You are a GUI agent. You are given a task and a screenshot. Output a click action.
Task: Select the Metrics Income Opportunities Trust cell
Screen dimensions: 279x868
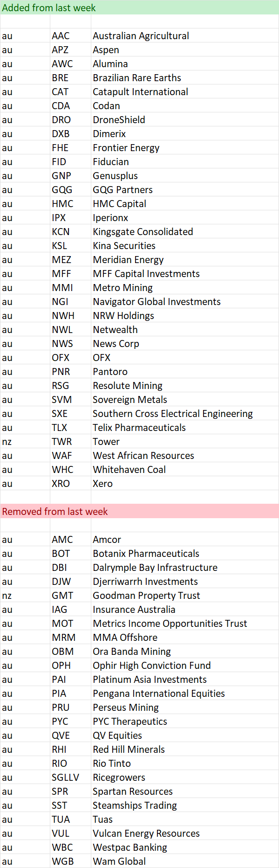click(x=185, y=623)
